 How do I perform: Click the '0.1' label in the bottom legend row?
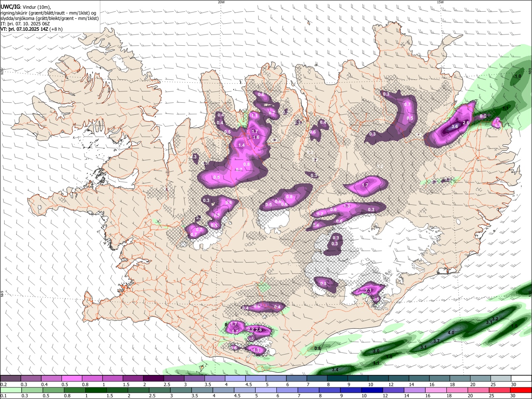click(x=4, y=396)
